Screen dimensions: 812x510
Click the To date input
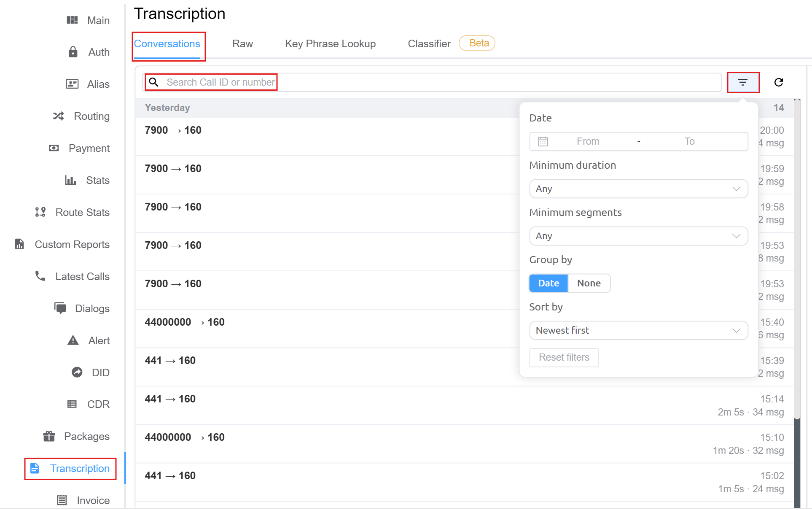point(689,141)
